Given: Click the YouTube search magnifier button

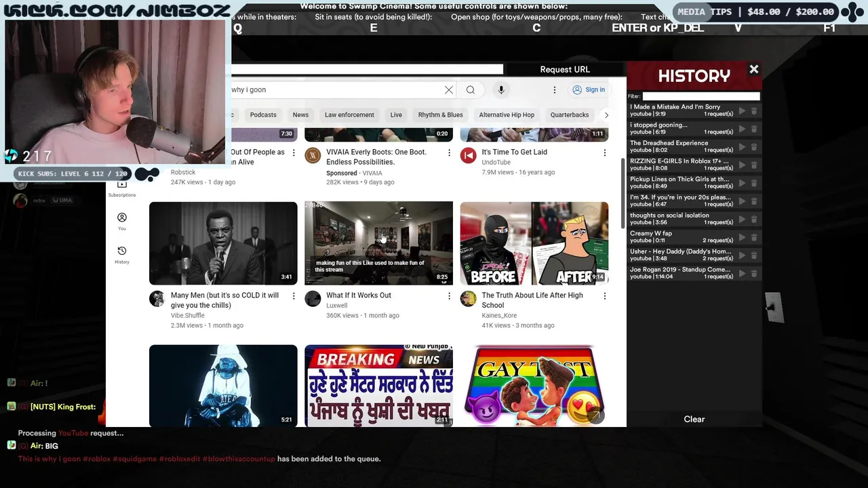Looking at the screenshot, I should (x=471, y=89).
